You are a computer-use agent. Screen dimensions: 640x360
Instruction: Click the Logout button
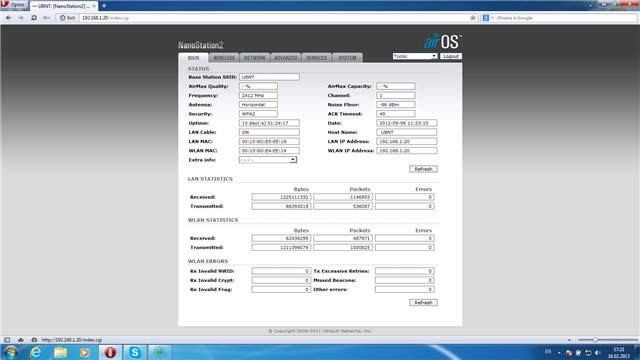[x=451, y=56]
